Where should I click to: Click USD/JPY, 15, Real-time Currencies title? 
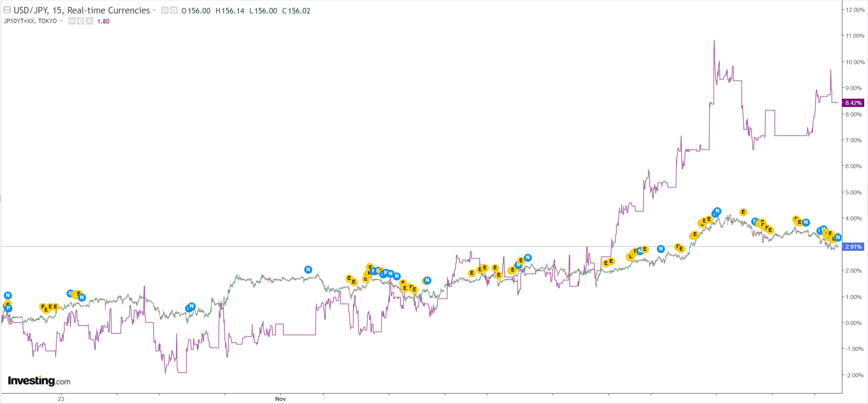pos(82,11)
